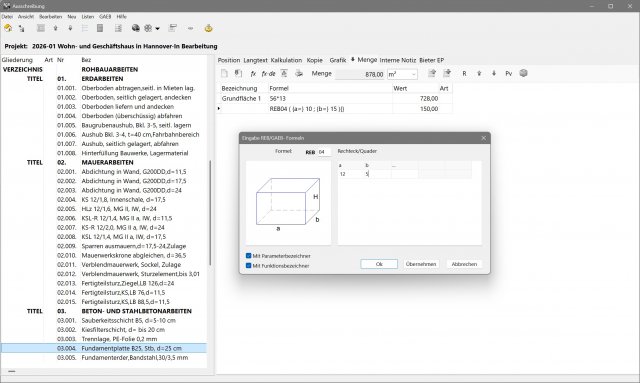Switch to the Bieter EP tab
Image resolution: width=640 pixels, height=383 pixels.
(431, 60)
